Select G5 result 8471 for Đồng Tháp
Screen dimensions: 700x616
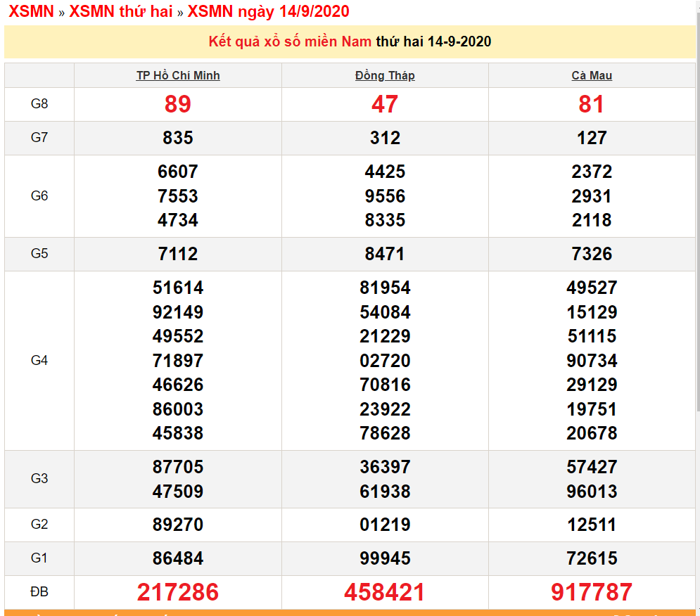tap(385, 254)
